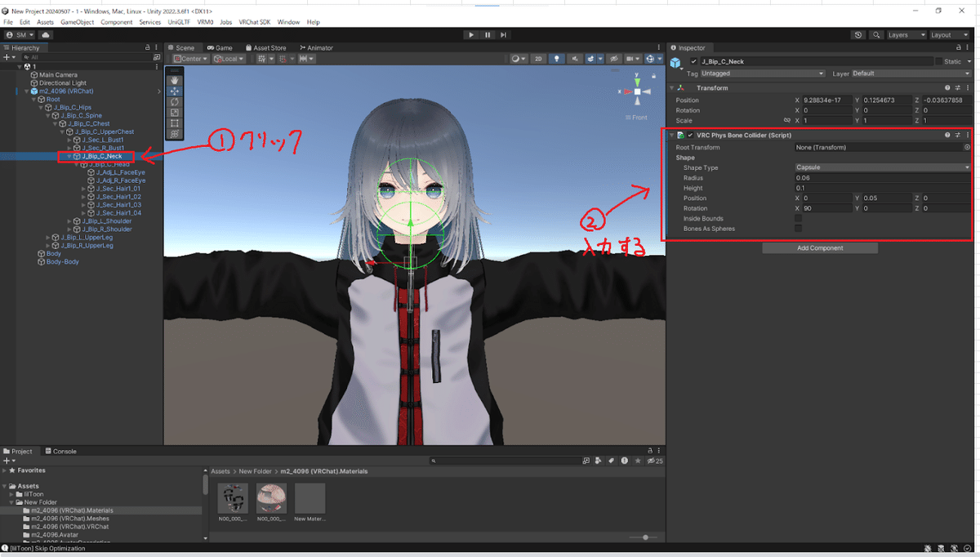The width and height of the screenshot is (980, 557).
Task: Collapse the VRC Phys Bone Collider foldout
Action: 672,135
